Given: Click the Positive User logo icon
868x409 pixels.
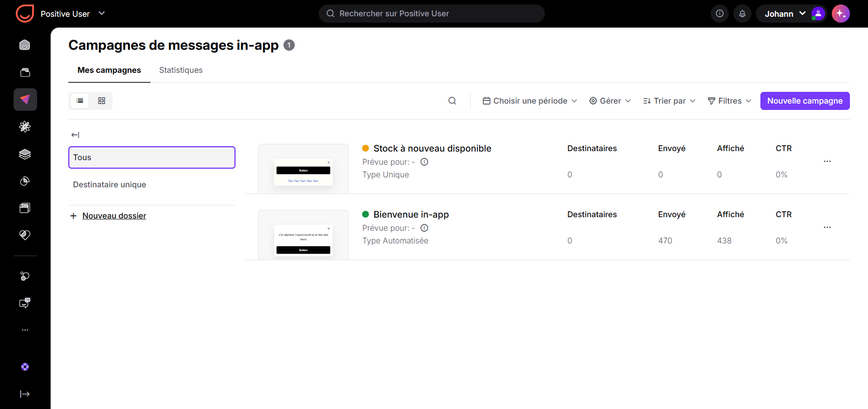Looking at the screenshot, I should coord(25,14).
